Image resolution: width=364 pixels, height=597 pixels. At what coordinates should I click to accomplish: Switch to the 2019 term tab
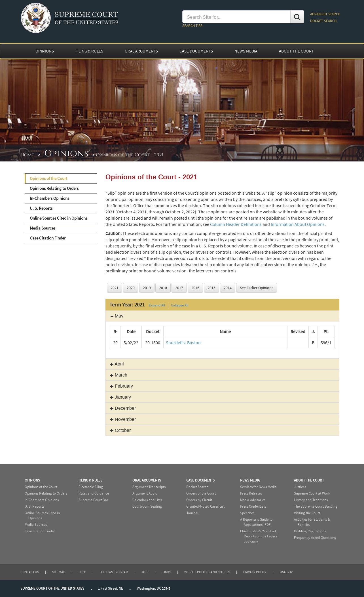[147, 288]
